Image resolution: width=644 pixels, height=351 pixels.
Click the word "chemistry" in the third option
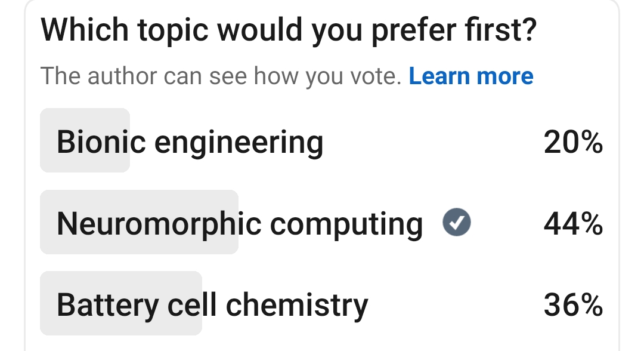tap(297, 305)
